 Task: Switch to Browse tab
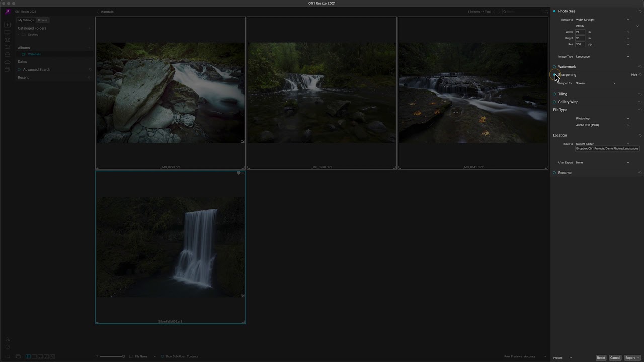[x=43, y=20]
